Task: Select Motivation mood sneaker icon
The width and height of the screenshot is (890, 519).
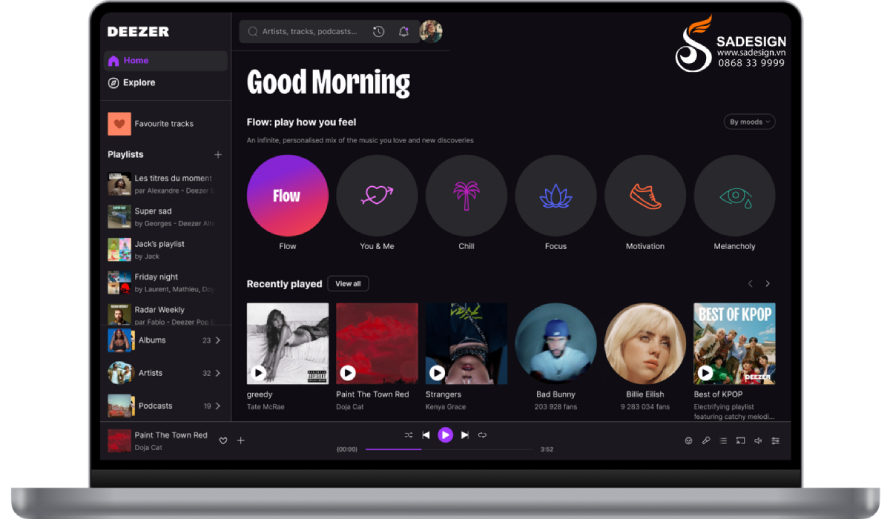Action: point(645,196)
